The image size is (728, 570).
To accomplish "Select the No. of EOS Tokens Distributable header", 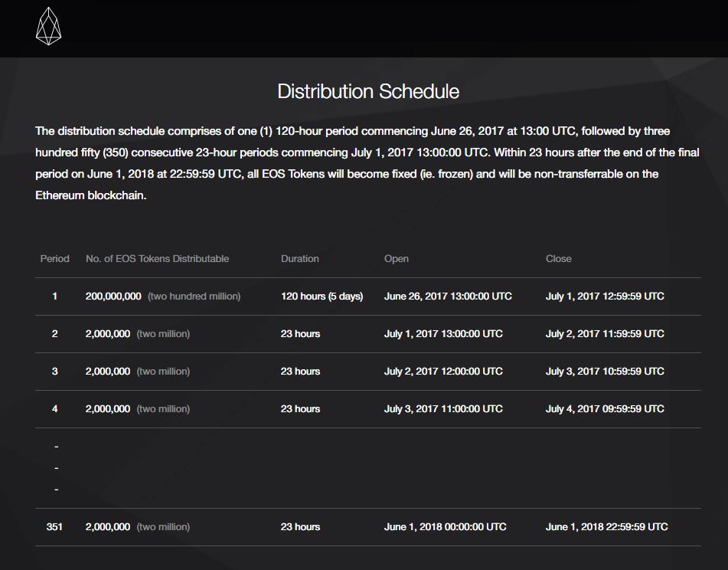I will click(x=157, y=259).
